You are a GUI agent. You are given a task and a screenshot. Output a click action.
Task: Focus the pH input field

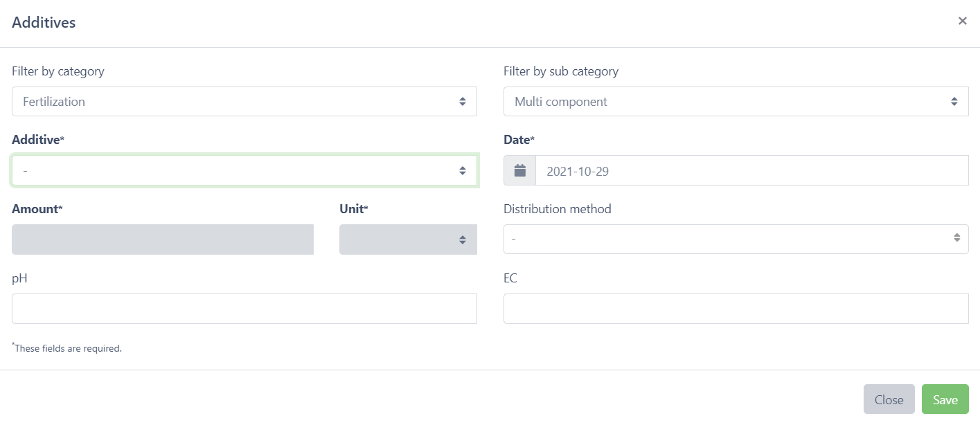(244, 309)
